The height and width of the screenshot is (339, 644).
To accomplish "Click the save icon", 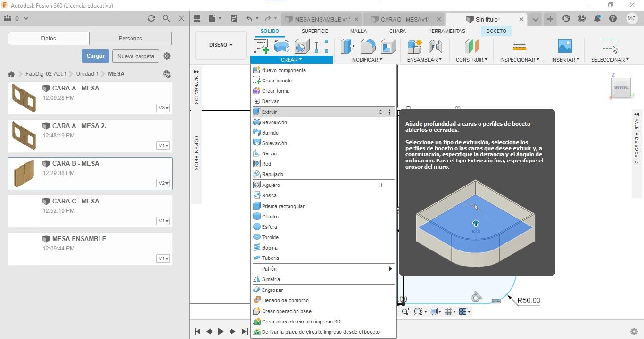I will [233, 18].
